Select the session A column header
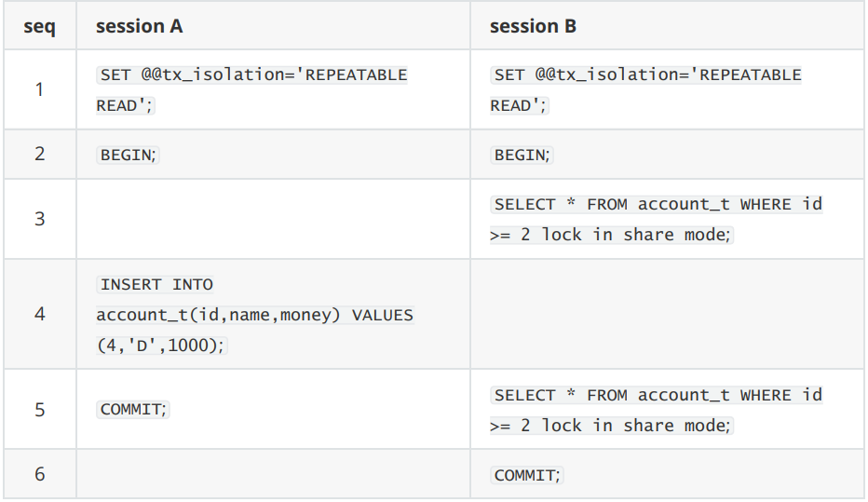This screenshot has height=502, width=868. pos(139,26)
